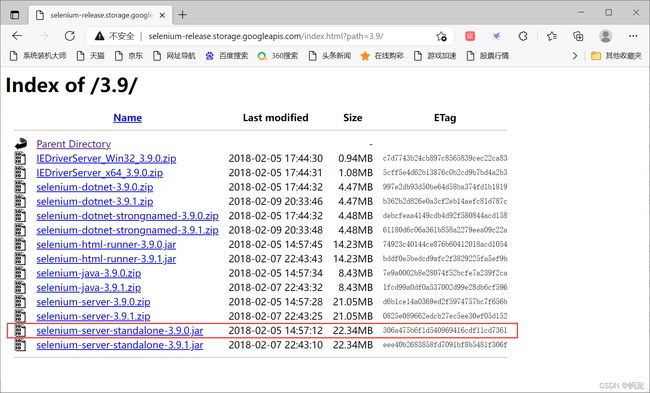Download selenium-server-standalone-3.9.1.jar

coord(120,345)
